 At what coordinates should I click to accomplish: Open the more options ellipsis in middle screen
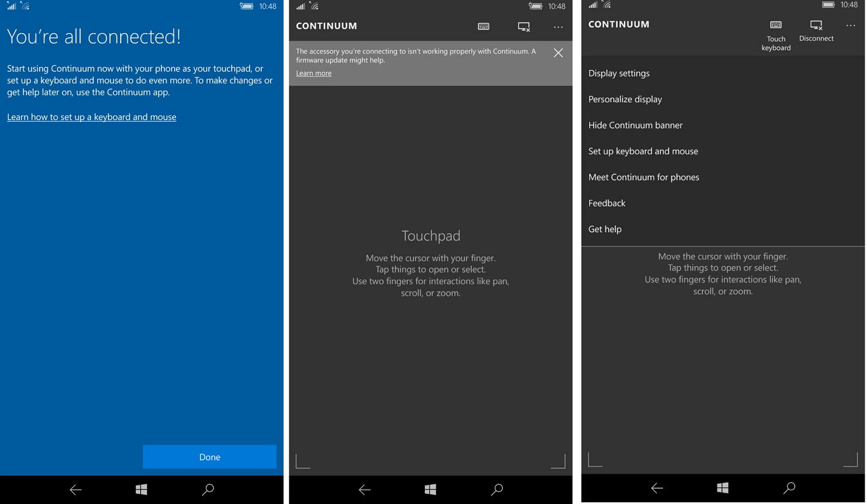pos(558,26)
